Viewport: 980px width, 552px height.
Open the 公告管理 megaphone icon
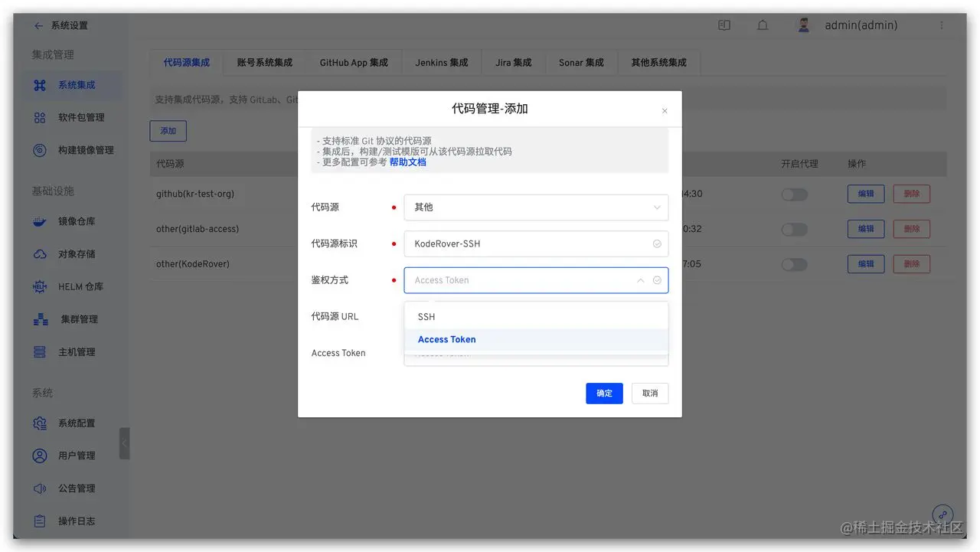point(40,488)
